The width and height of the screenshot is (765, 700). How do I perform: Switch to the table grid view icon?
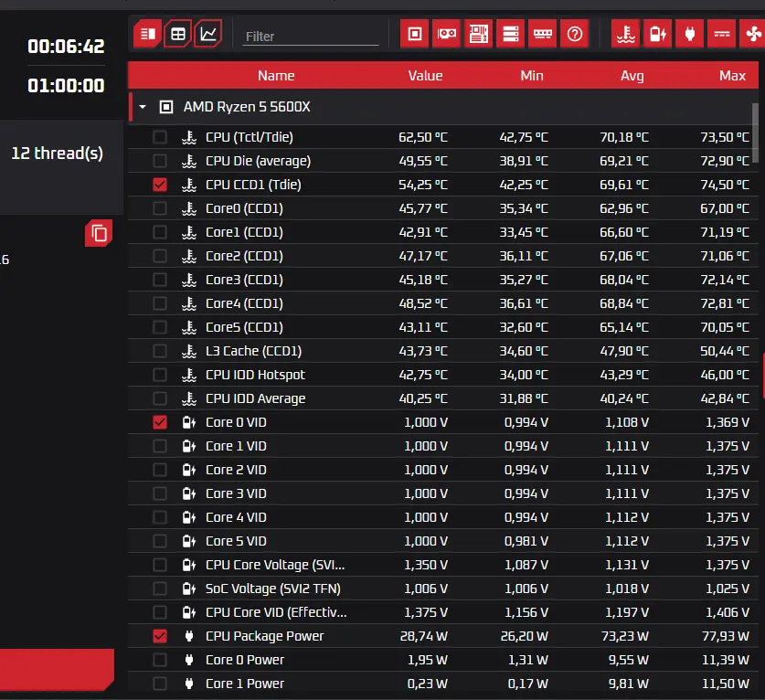point(177,34)
